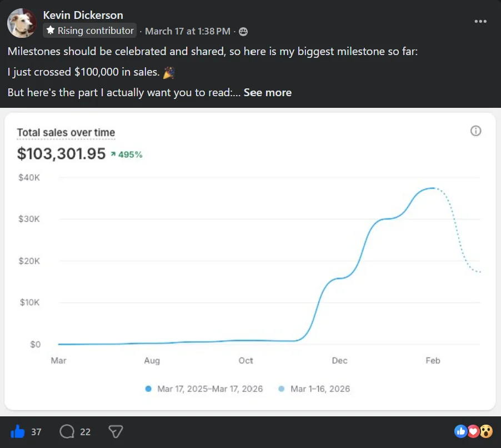Click the public group audience icon
Viewport: 501px width, 448px height.
(x=243, y=32)
